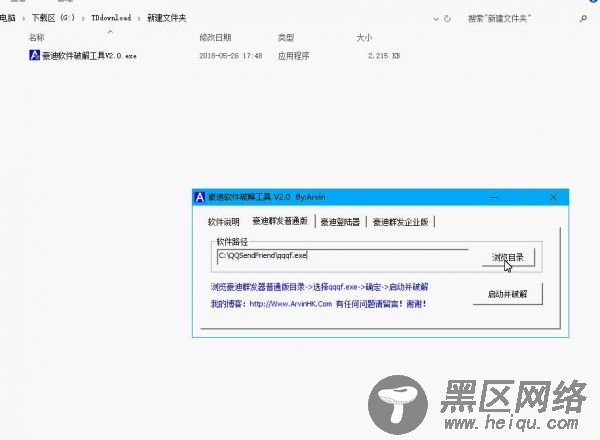Open the 软件说明 tab
This screenshot has width=600, height=440.
point(223,222)
